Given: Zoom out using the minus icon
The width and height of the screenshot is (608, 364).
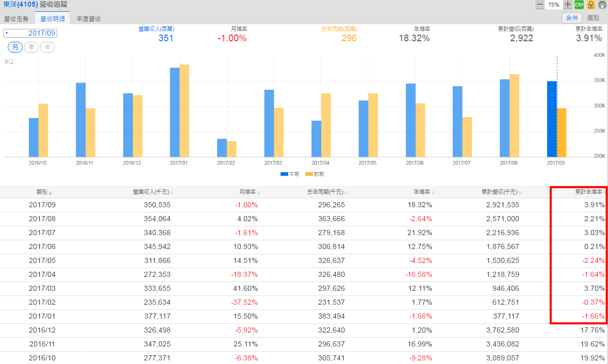Looking at the screenshot, I should [540, 5].
